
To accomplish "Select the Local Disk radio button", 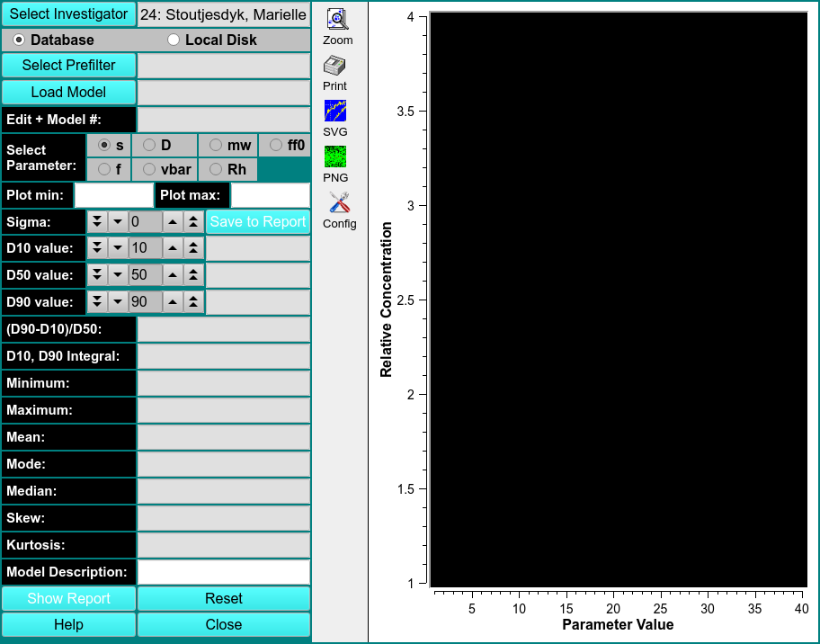I will [x=174, y=40].
